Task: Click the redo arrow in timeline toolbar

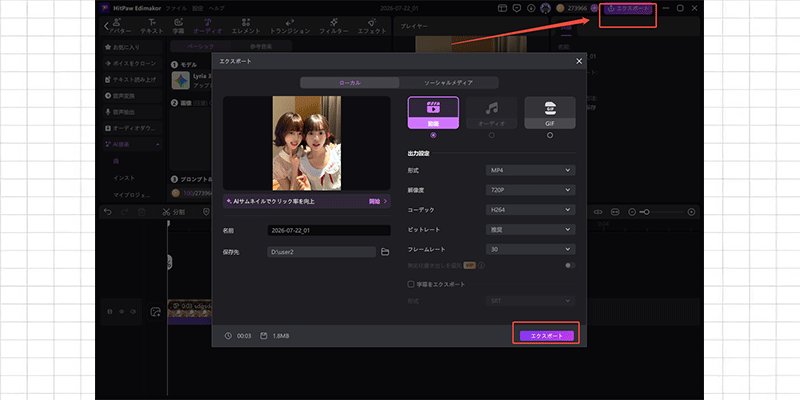Action: pos(125,212)
